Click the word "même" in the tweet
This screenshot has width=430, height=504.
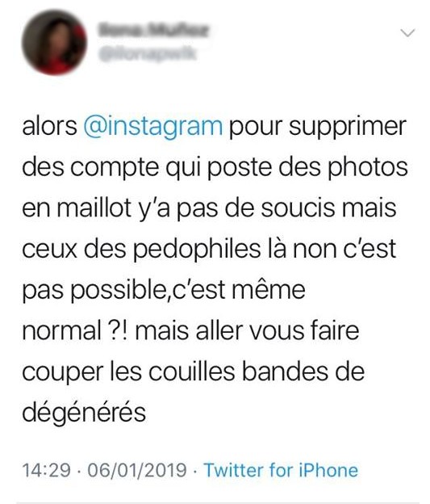pos(268,290)
